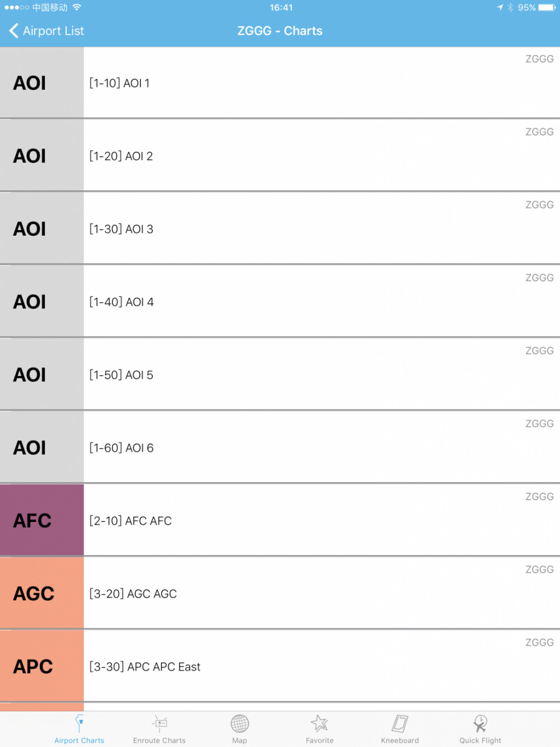Open the Quick Flight icon
This screenshot has height=747, width=560.
(x=480, y=723)
